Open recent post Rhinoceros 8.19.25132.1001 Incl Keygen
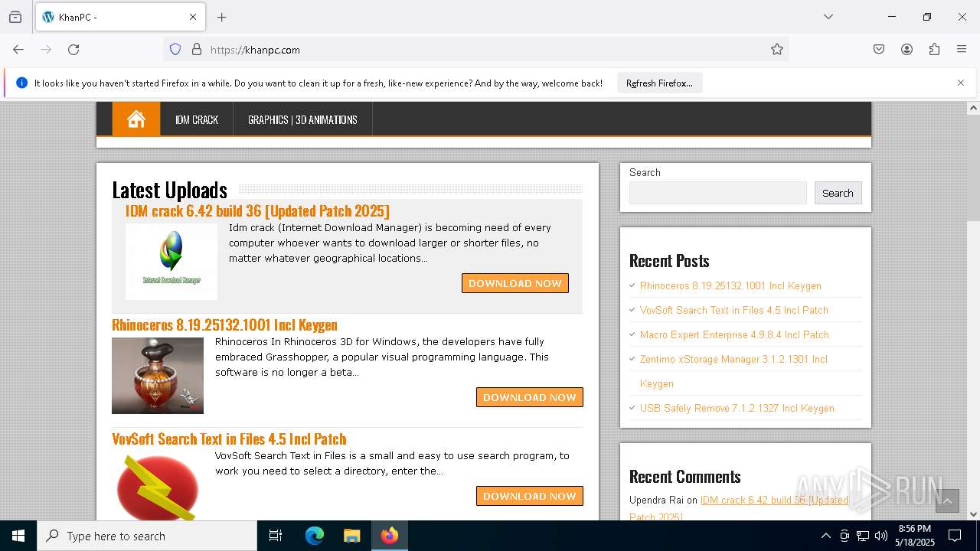The image size is (980, 551). click(x=730, y=285)
